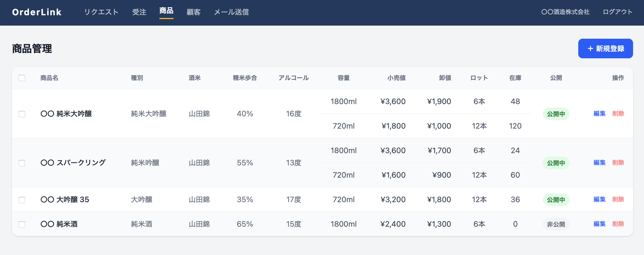644x255 pixels.
Task: Go to the 顧客 tab
Action: [x=193, y=12]
